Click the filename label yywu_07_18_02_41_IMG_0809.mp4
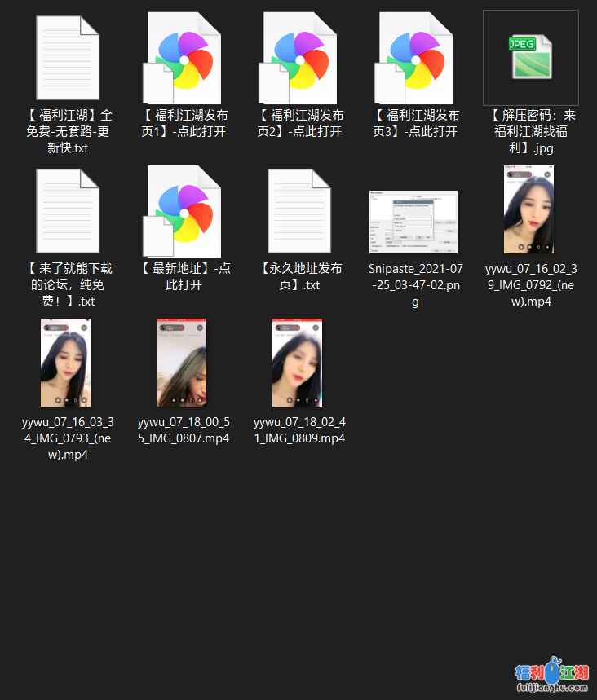This screenshot has width=597, height=700. click(299, 430)
